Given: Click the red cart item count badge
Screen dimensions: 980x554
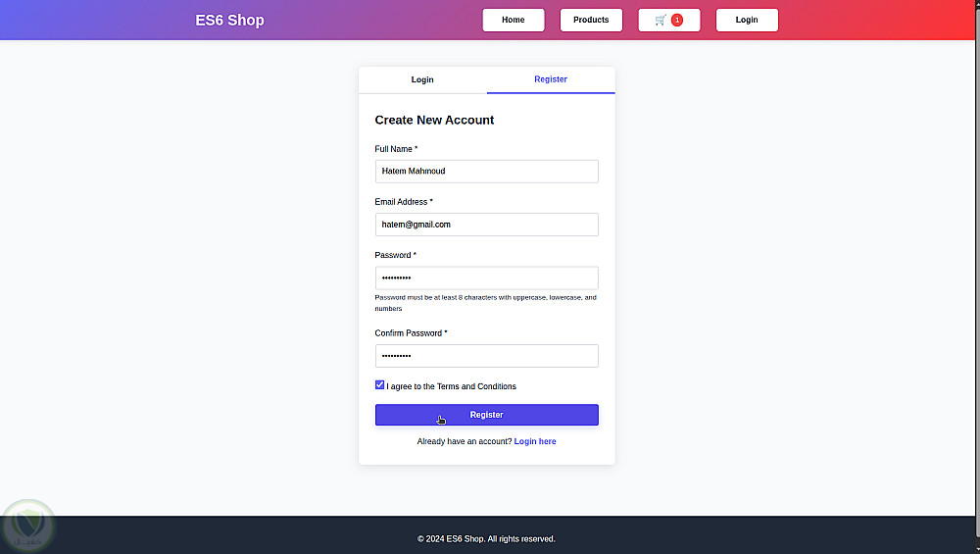Looking at the screenshot, I should 677,21.
